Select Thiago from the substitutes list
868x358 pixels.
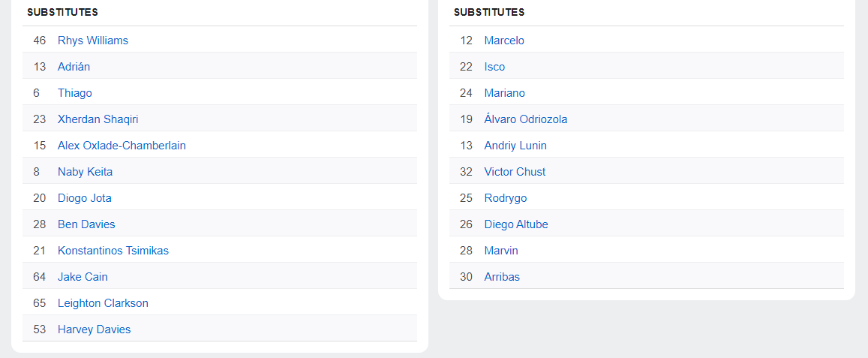[75, 93]
